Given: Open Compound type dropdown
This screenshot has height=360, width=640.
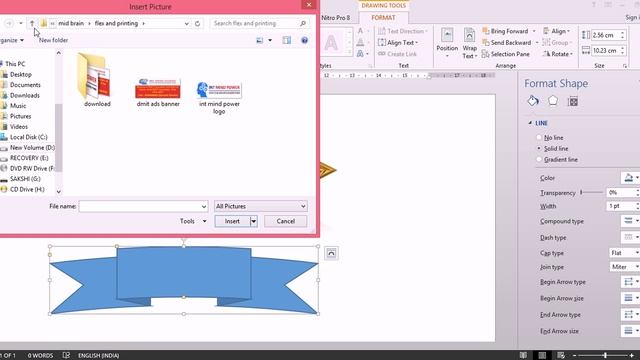Looking at the screenshot, I should coord(631,221).
